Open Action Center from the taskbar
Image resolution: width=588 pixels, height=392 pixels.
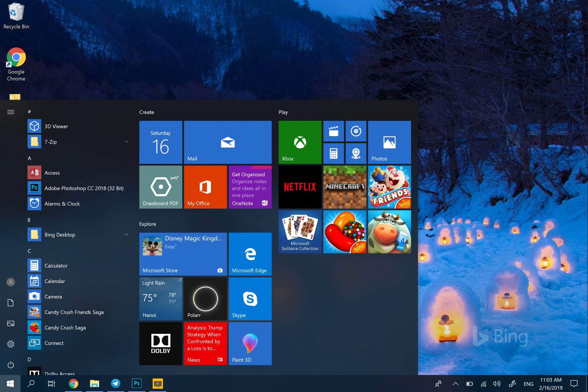[574, 383]
